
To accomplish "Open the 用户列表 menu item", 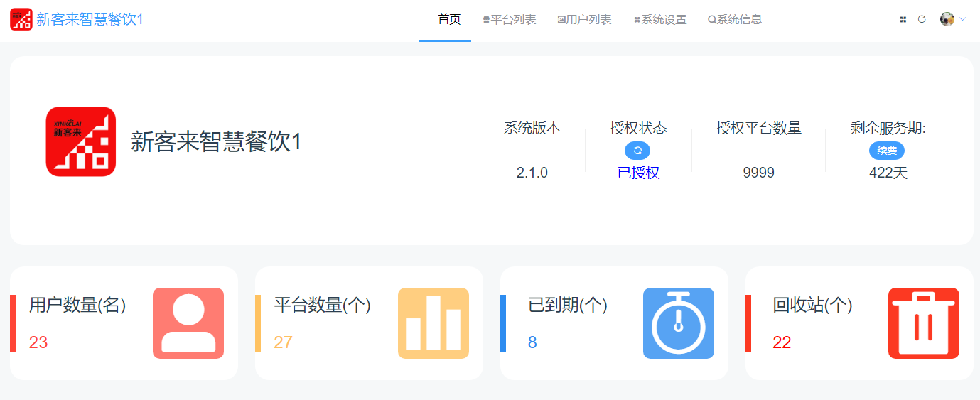I will 585,20.
